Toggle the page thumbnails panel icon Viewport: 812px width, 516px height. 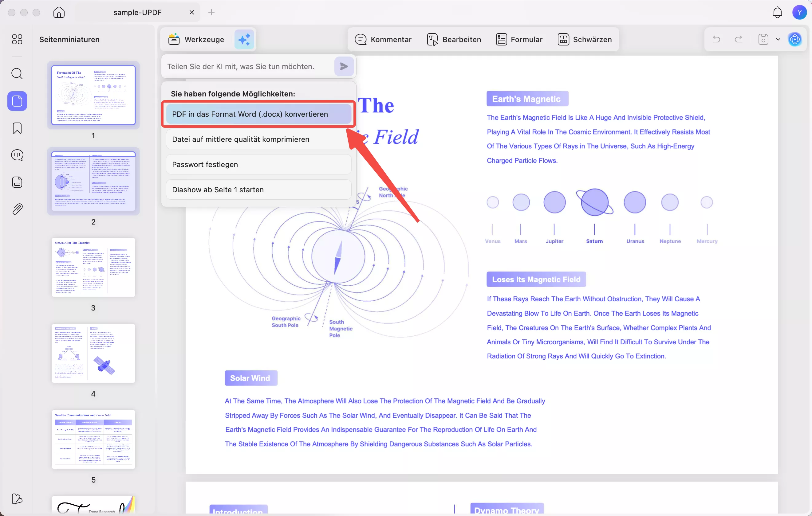17,101
